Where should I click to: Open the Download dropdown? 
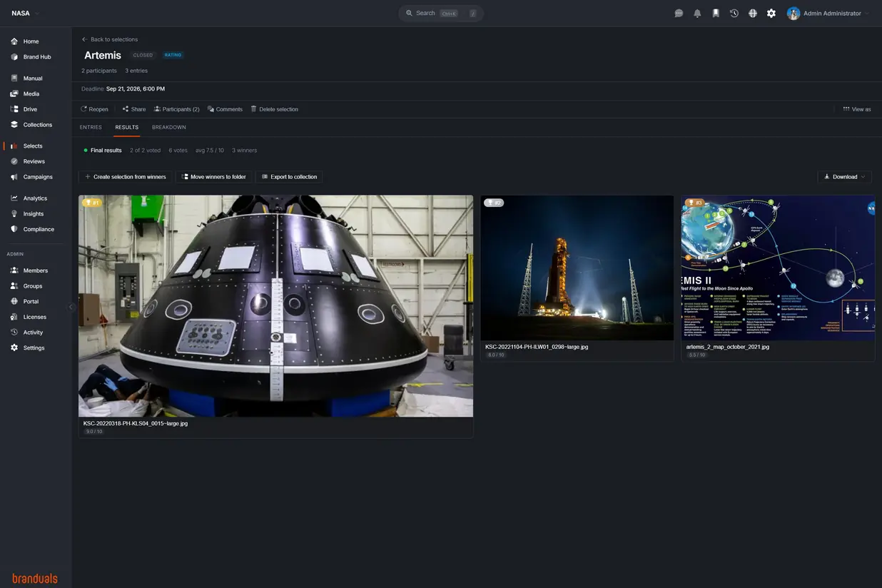click(x=844, y=177)
